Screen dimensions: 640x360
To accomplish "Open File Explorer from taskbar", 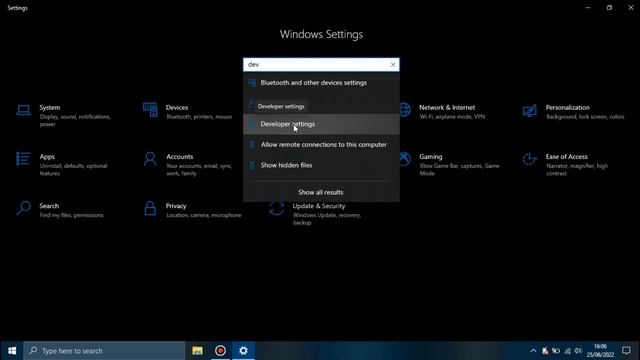I will pyautogui.click(x=198, y=351).
